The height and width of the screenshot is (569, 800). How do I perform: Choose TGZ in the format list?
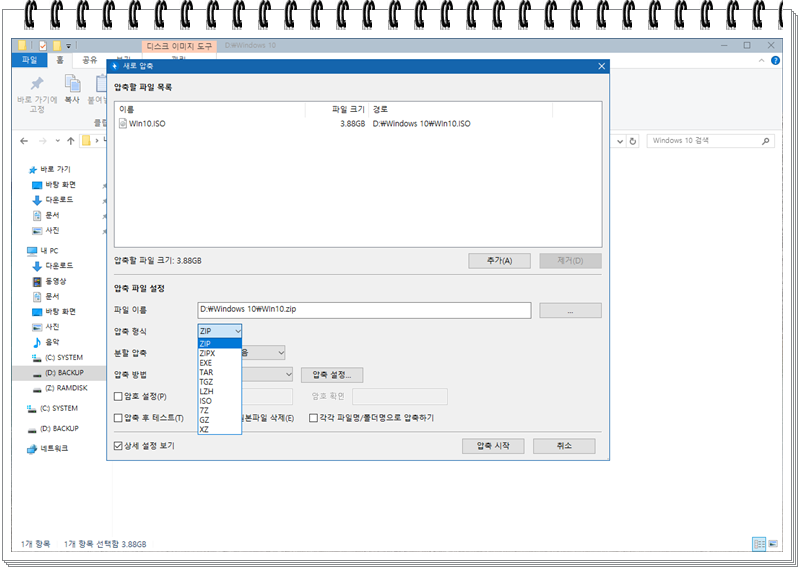(219, 382)
